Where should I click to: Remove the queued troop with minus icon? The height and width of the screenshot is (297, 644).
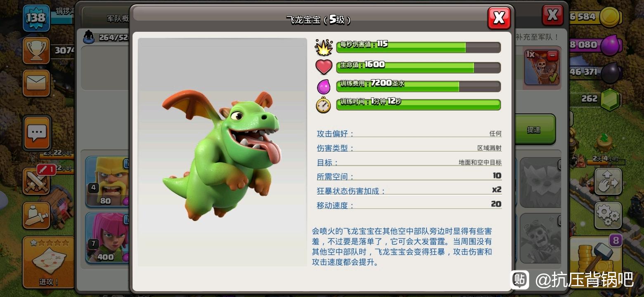point(553,55)
